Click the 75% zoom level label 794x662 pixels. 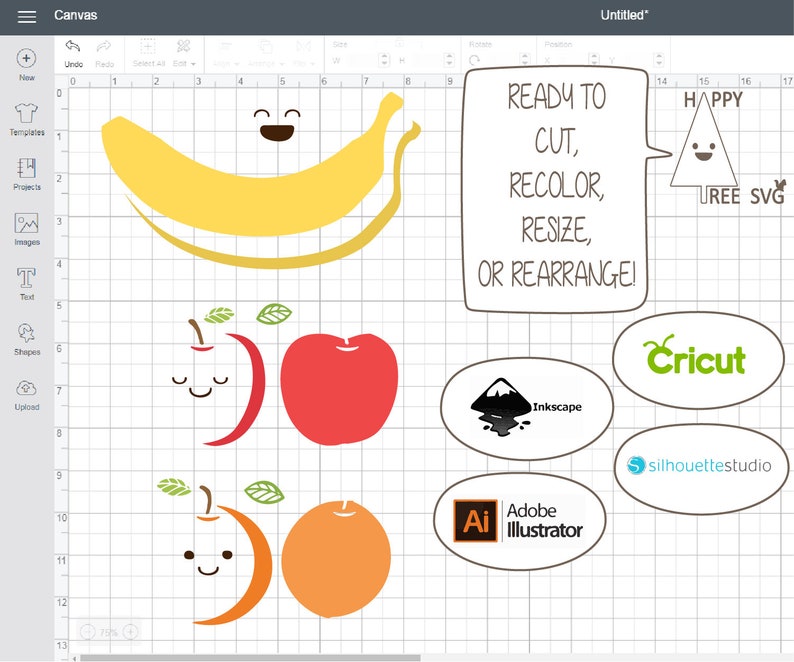(x=109, y=633)
